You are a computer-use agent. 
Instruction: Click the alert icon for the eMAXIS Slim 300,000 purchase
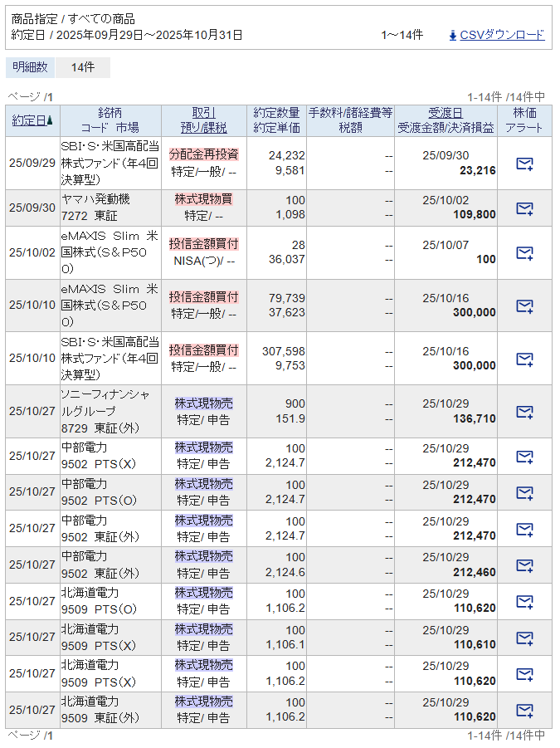(x=524, y=306)
